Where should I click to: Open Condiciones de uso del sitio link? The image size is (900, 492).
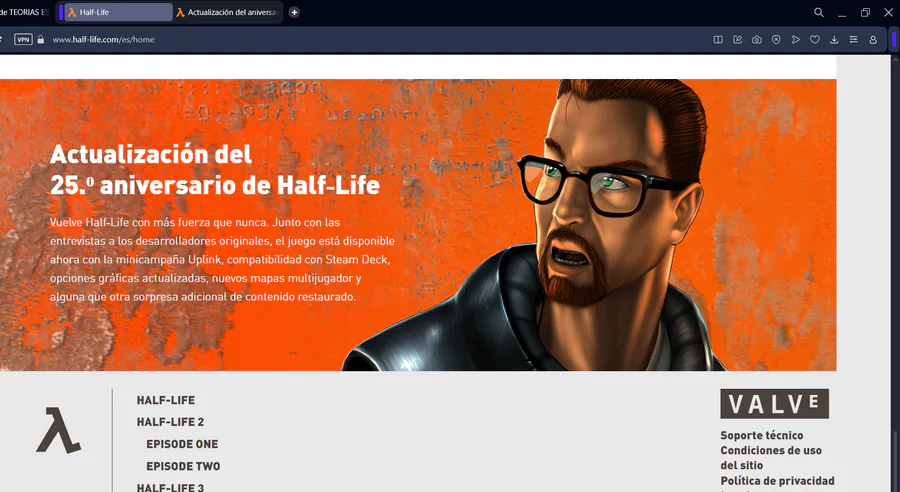pyautogui.click(x=771, y=458)
